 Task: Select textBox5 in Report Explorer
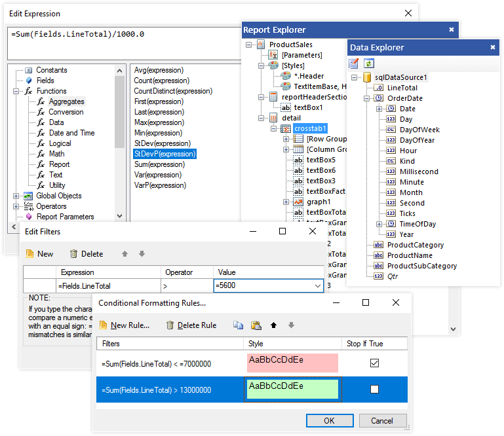click(320, 160)
